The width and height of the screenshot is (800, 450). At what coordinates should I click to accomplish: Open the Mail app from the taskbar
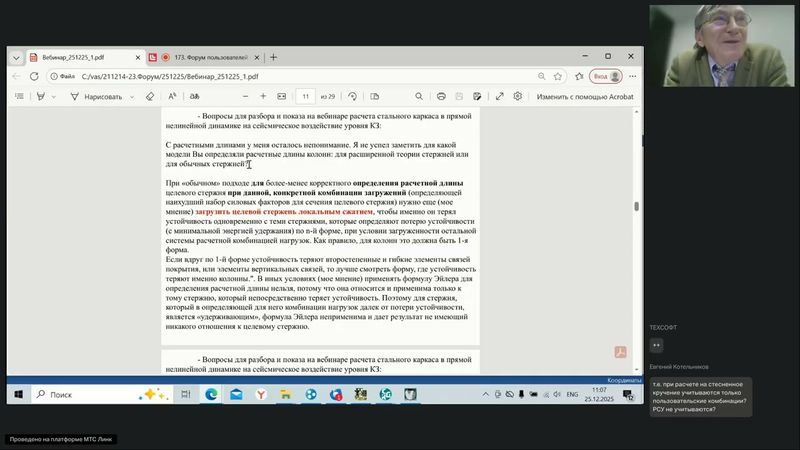coord(236,394)
